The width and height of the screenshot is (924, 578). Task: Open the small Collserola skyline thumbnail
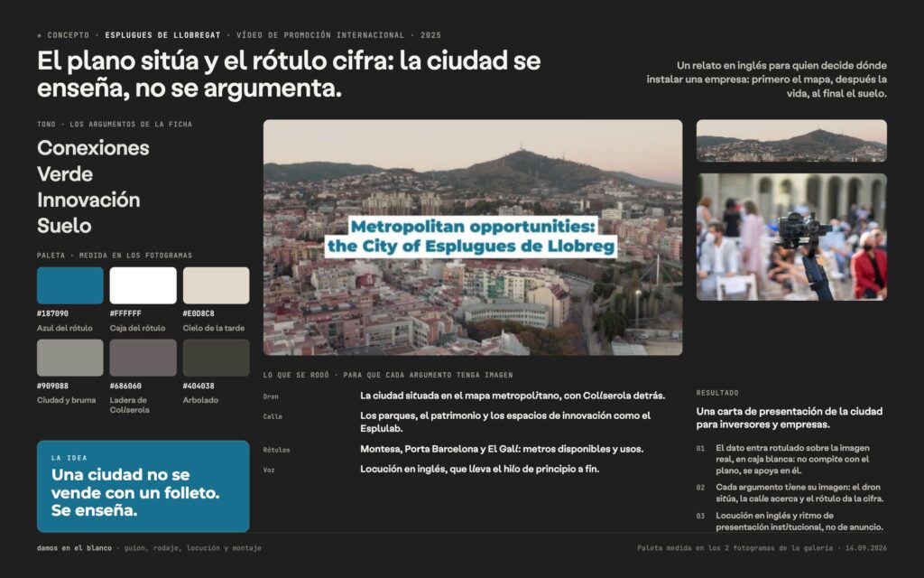791,141
